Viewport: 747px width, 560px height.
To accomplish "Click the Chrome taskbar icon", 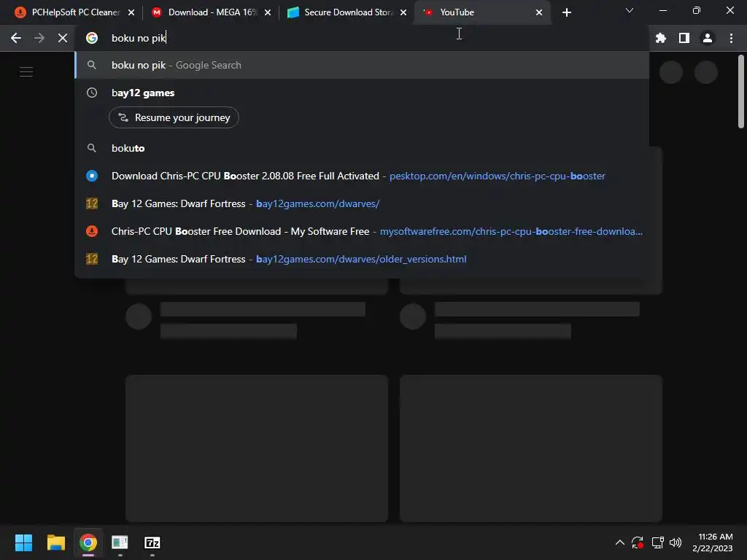I will [x=88, y=542].
